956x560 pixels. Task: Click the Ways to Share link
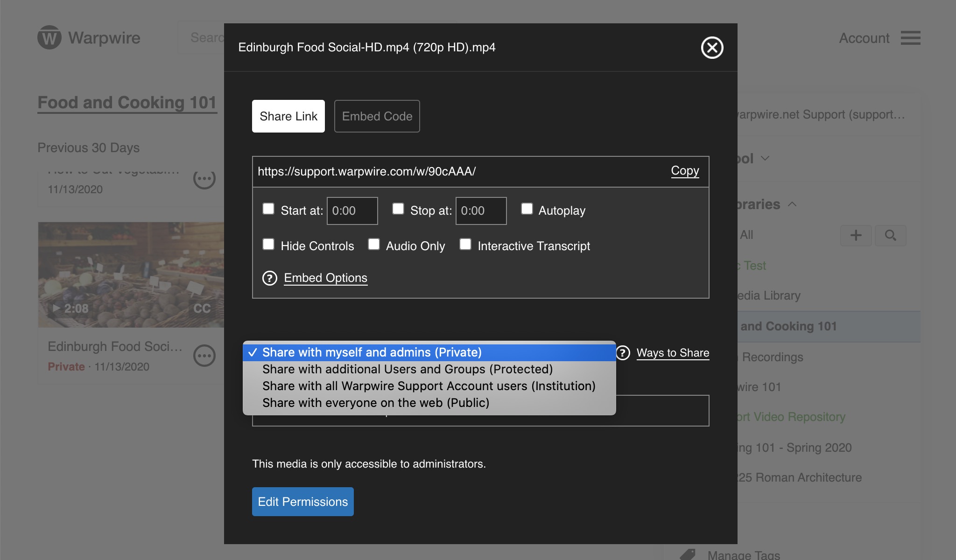pyautogui.click(x=673, y=352)
